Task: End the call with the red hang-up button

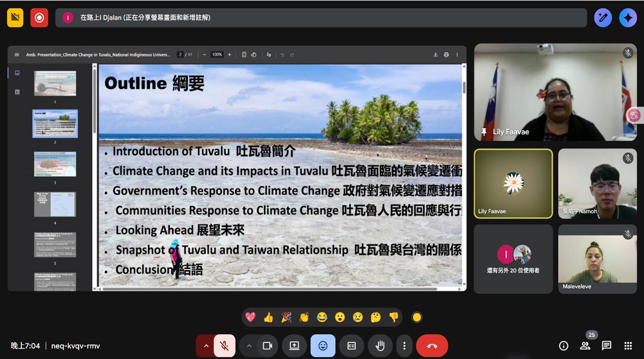Action: pos(432,345)
